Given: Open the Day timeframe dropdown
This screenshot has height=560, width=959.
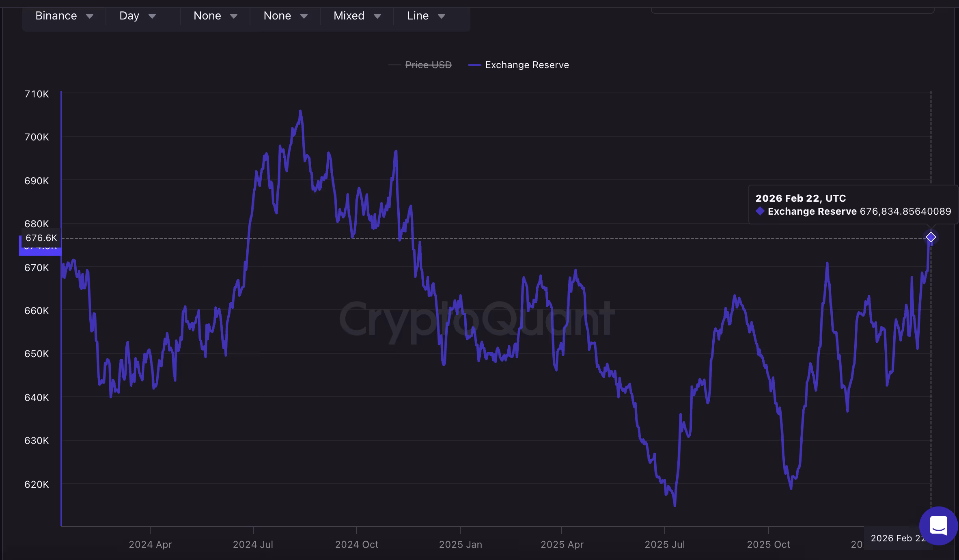Looking at the screenshot, I should [x=129, y=16].
